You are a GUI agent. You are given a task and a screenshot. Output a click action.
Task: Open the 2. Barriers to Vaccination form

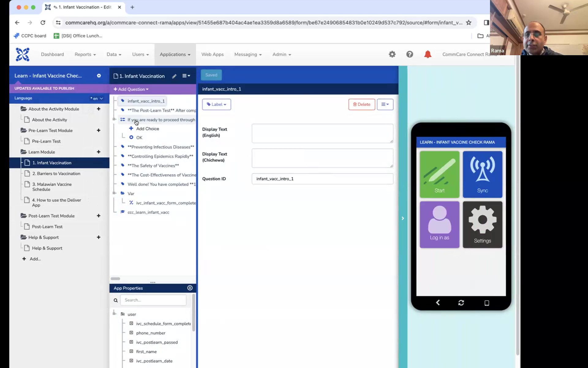point(56,174)
